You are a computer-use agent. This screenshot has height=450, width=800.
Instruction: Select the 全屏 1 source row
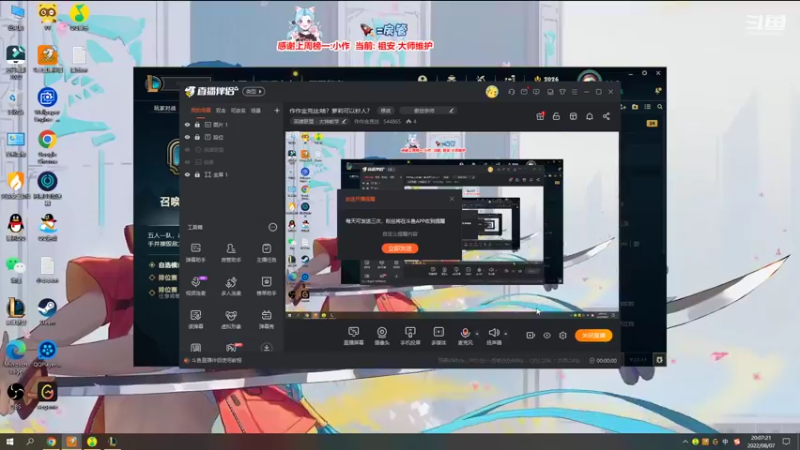232,174
